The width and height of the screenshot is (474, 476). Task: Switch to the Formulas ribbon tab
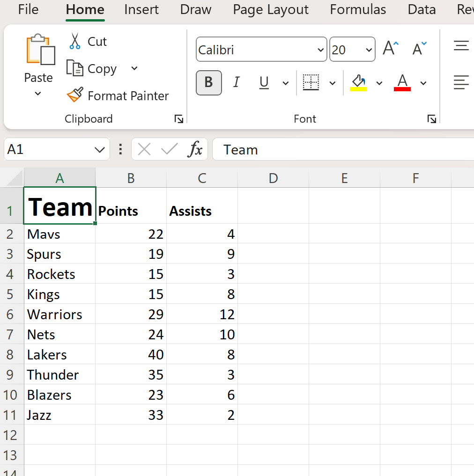tap(357, 9)
